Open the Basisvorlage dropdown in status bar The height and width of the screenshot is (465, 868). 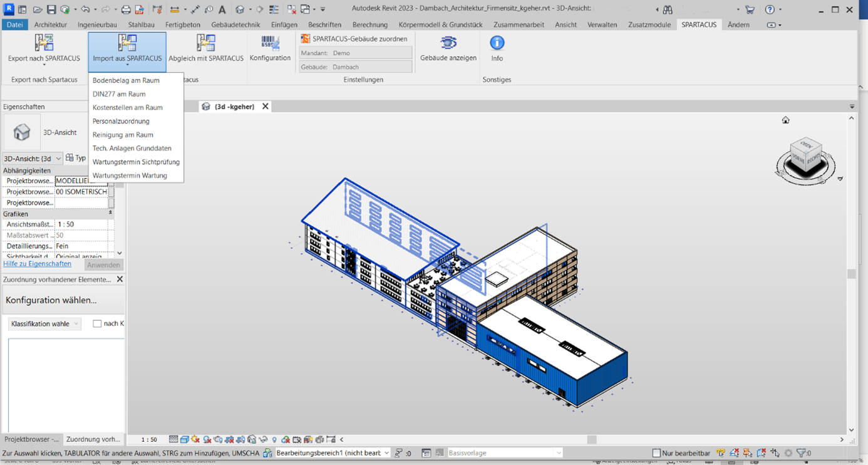(505, 452)
